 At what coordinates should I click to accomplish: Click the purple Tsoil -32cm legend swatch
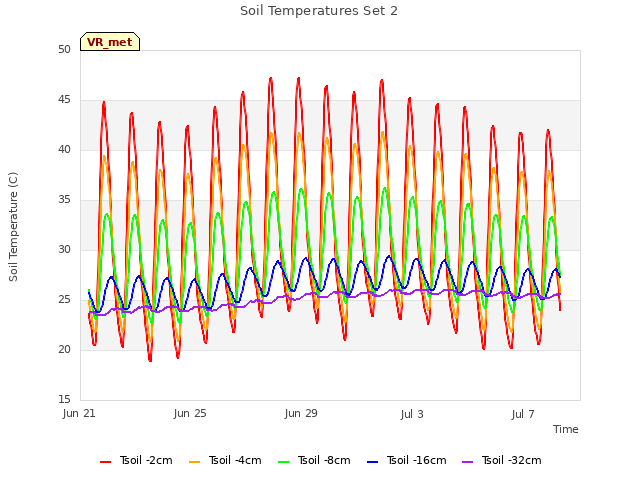467,462
